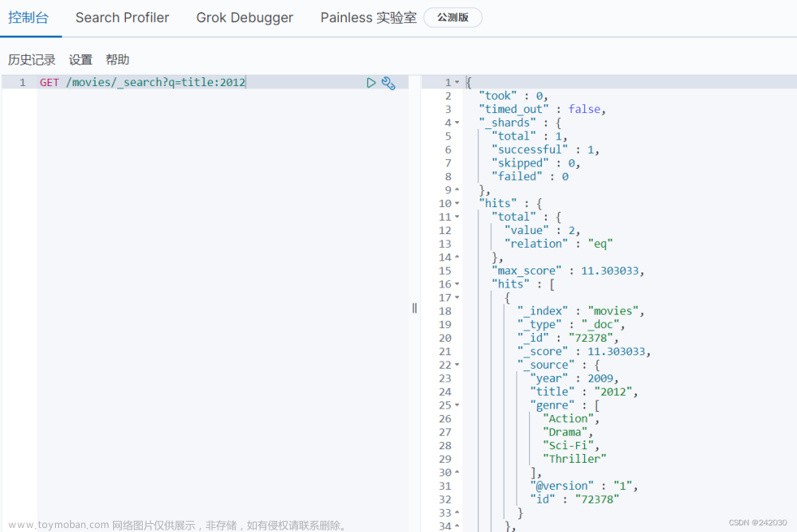This screenshot has width=797, height=532.
Task: Open the Search Profiler tab
Action: pos(122,18)
